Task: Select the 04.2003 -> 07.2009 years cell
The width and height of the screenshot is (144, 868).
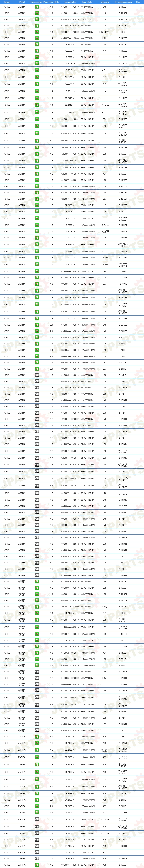Action: 70,678
